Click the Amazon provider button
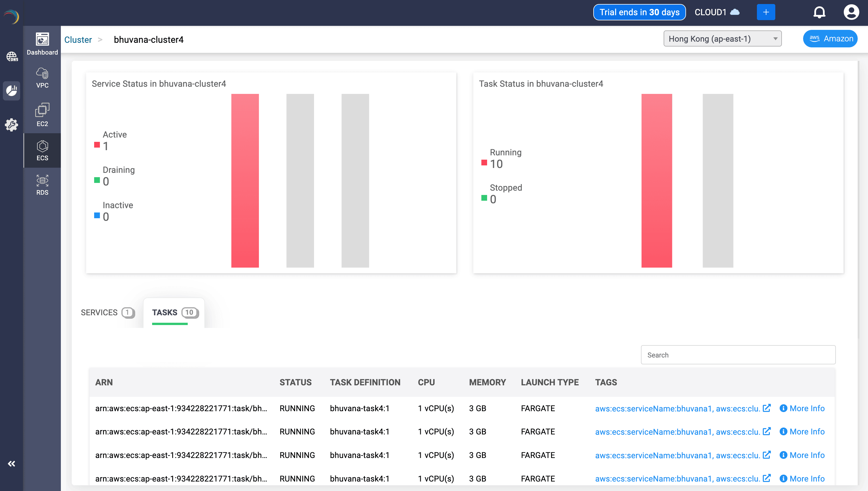Image resolution: width=868 pixels, height=491 pixels. (830, 39)
